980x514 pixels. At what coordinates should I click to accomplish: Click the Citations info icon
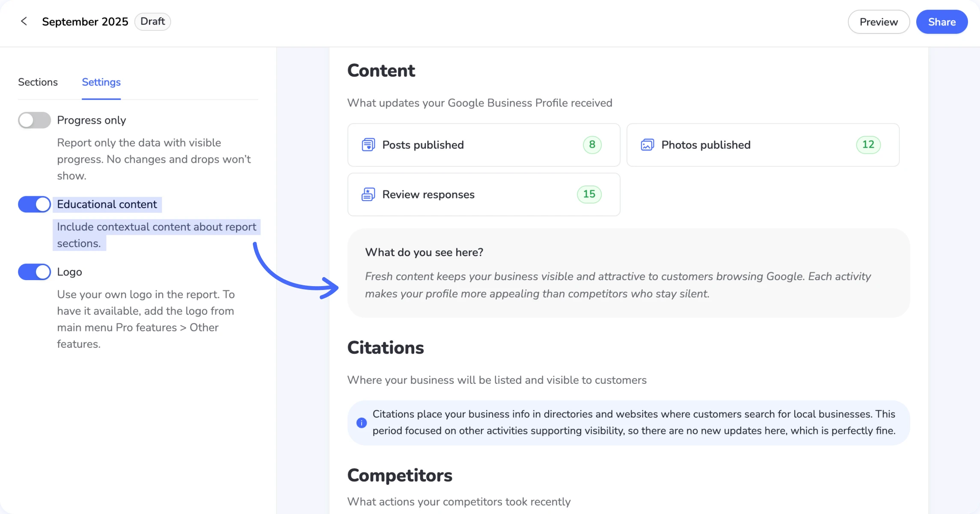tap(362, 423)
